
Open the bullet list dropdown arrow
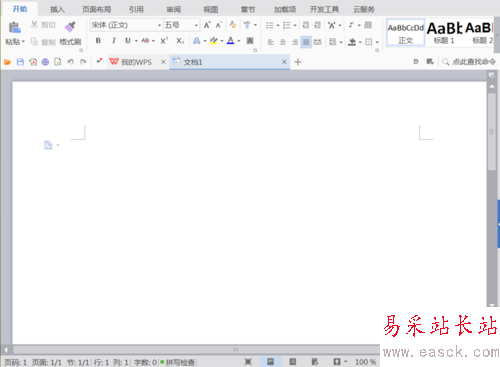[x=278, y=25]
